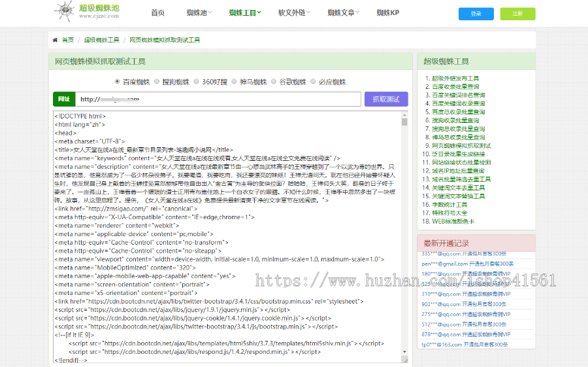Open 字数统计工具 in the sidebar
This screenshot has width=588, height=367.
tap(449, 204)
